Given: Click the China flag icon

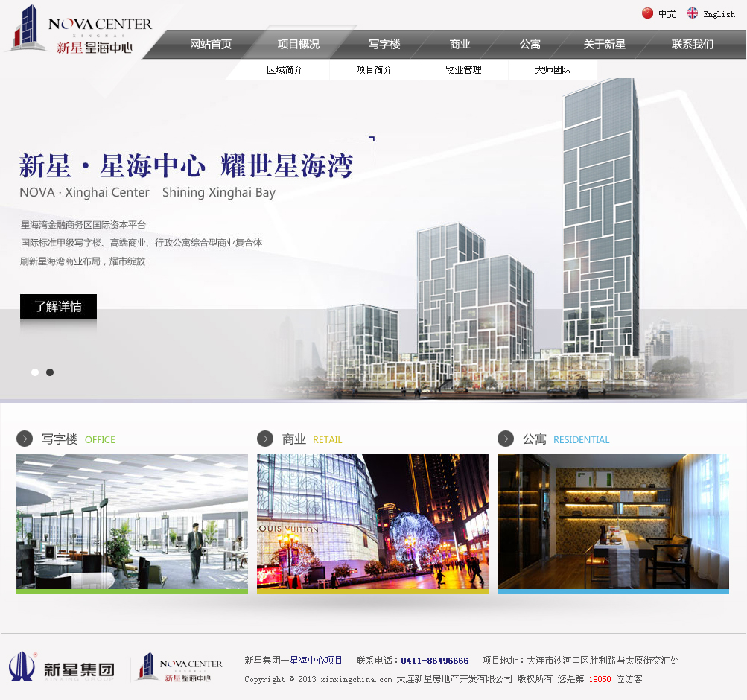Looking at the screenshot, I should 647,13.
